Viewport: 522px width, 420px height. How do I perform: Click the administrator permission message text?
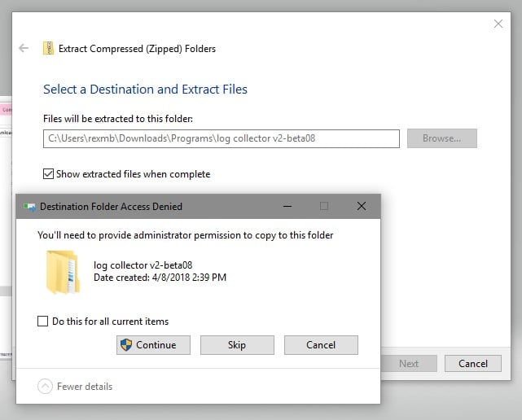(x=186, y=235)
